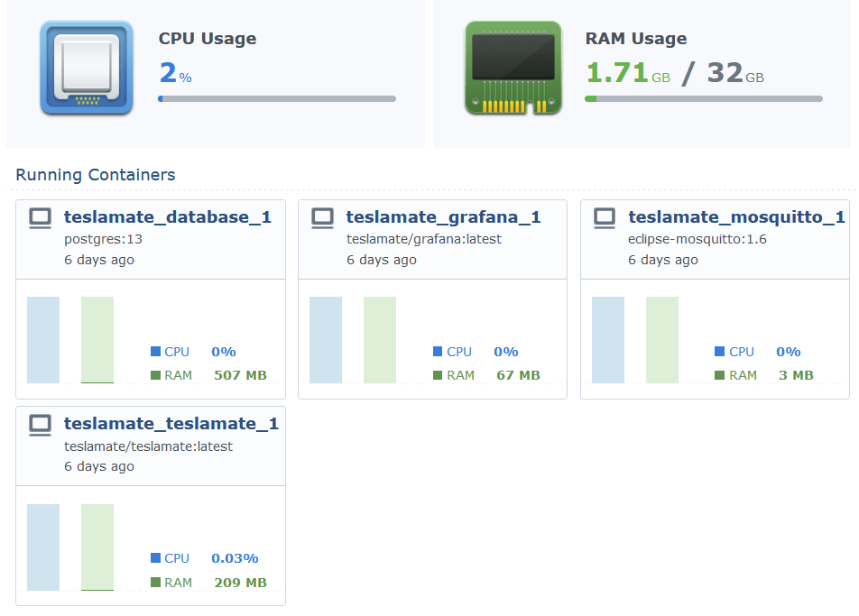Image resolution: width=859 pixels, height=616 pixels.
Task: Click the RAM label in teslamate_grafana_1 card
Action: [x=460, y=375]
